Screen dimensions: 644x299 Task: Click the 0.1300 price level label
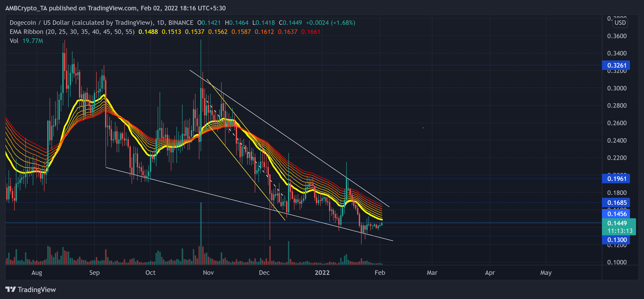[616, 240]
